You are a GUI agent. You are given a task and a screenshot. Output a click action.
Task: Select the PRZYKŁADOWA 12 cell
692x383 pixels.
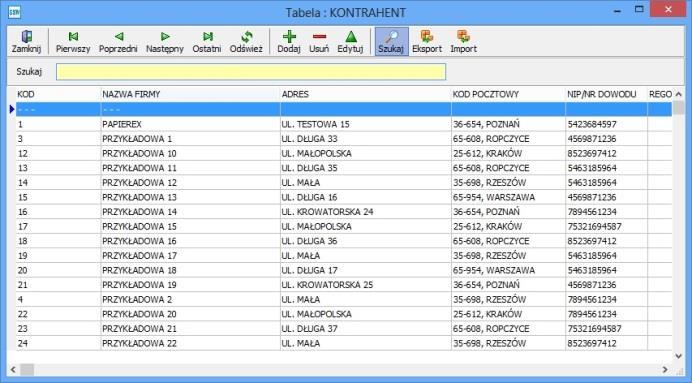click(190, 182)
